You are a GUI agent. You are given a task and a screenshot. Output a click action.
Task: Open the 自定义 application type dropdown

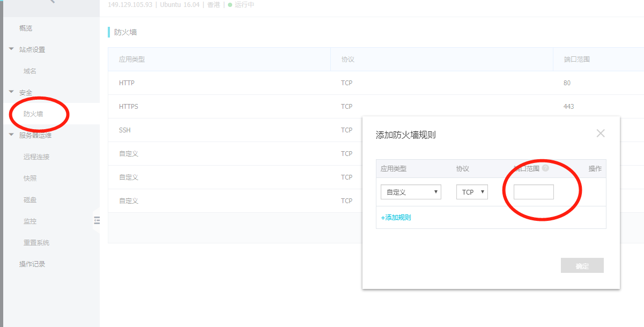[411, 192]
